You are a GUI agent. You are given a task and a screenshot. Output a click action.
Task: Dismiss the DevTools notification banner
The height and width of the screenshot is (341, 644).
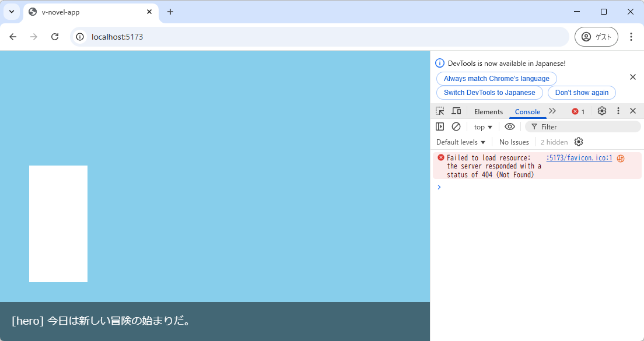pos(632,76)
